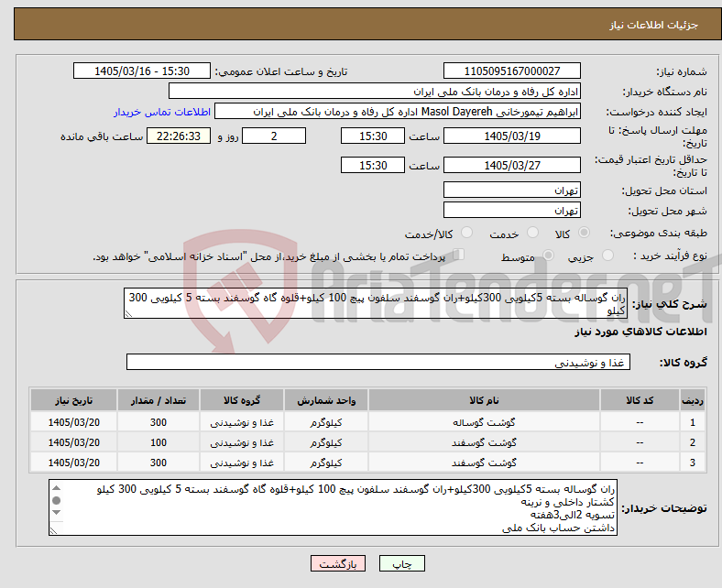Screen dimensions: 722x588
Task: Click the delivery province field تهران
Action: pyautogui.click(x=511, y=190)
